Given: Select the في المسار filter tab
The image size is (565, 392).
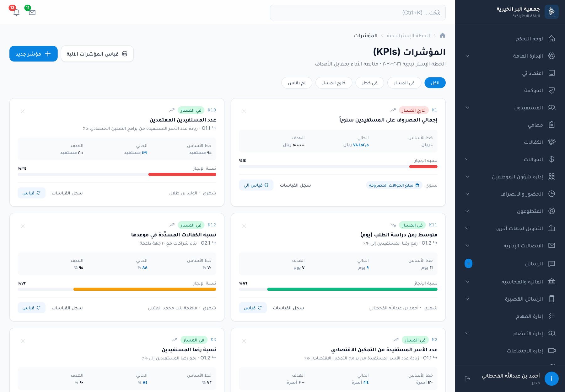Looking at the screenshot, I should tap(404, 83).
